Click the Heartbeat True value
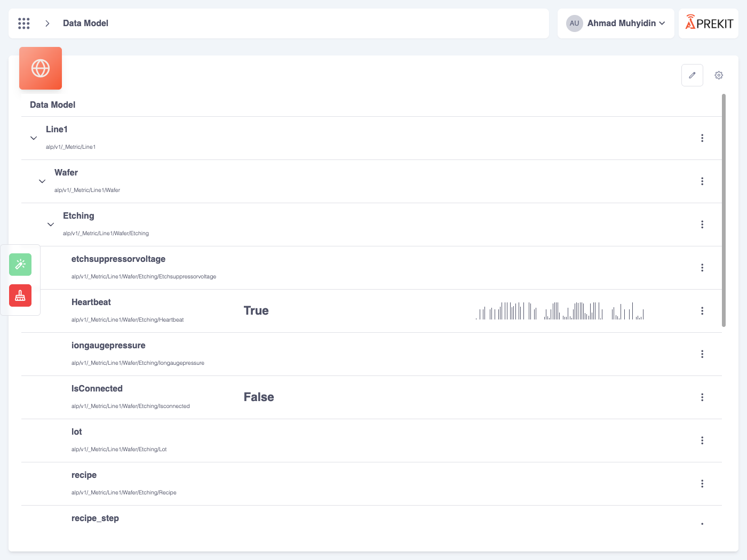Image resolution: width=747 pixels, height=560 pixels. tap(256, 311)
